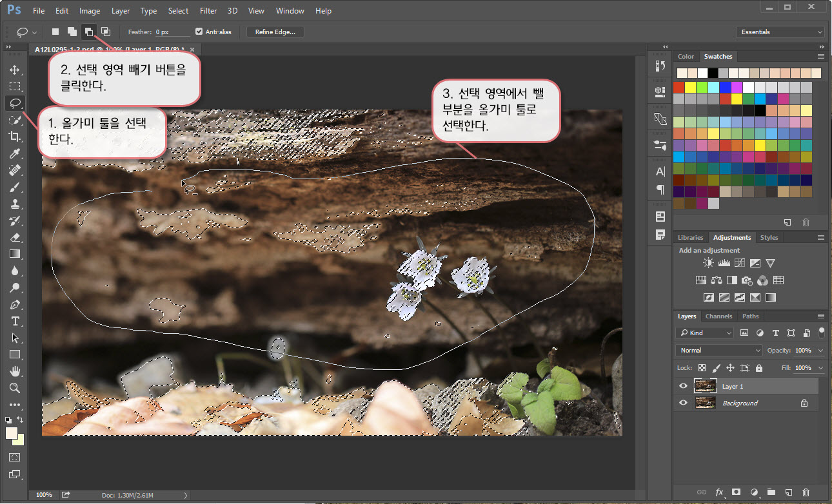
Task: Toggle Lock transparent pixels in Layers panel
Action: pos(702,367)
